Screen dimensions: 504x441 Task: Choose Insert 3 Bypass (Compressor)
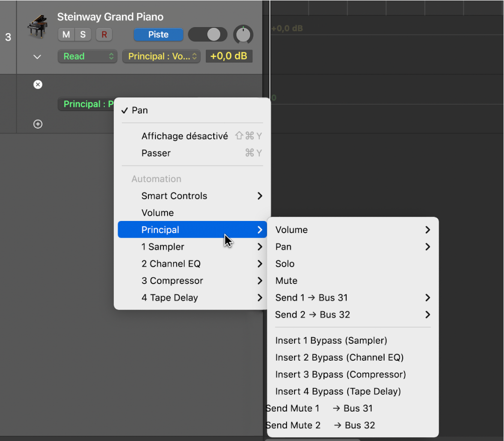tap(340, 375)
